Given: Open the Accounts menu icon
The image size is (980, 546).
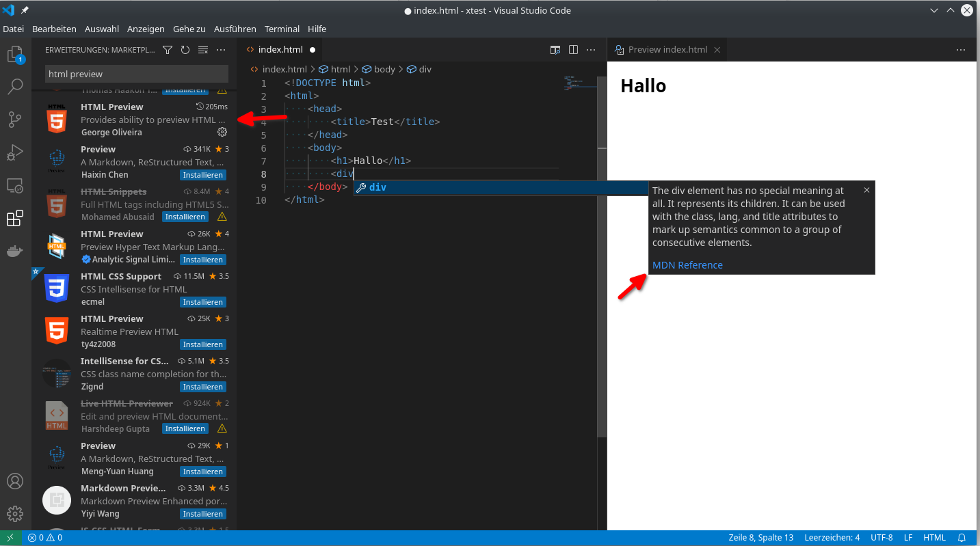Looking at the screenshot, I should pyautogui.click(x=15, y=481).
